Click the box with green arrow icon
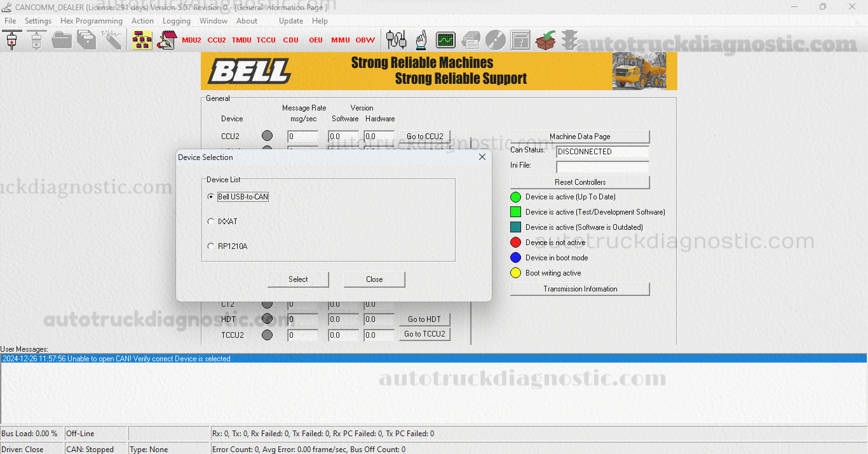Screen dimensions: 868x454 545,40
